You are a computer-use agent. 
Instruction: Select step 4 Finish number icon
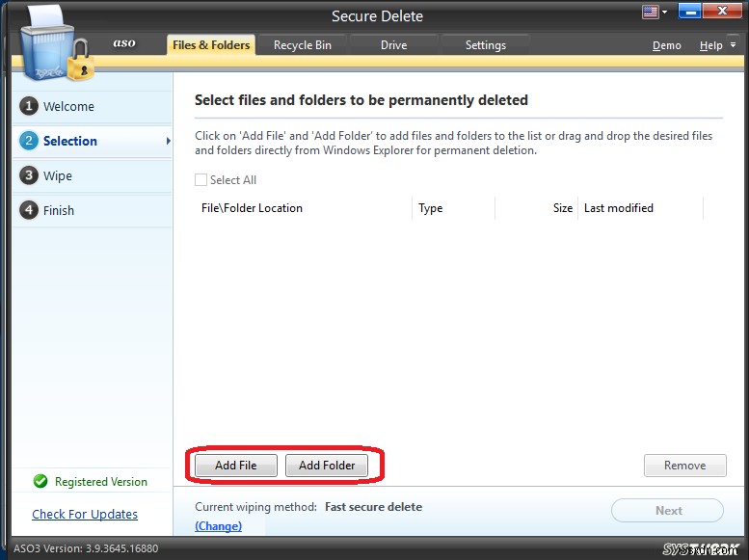[29, 210]
